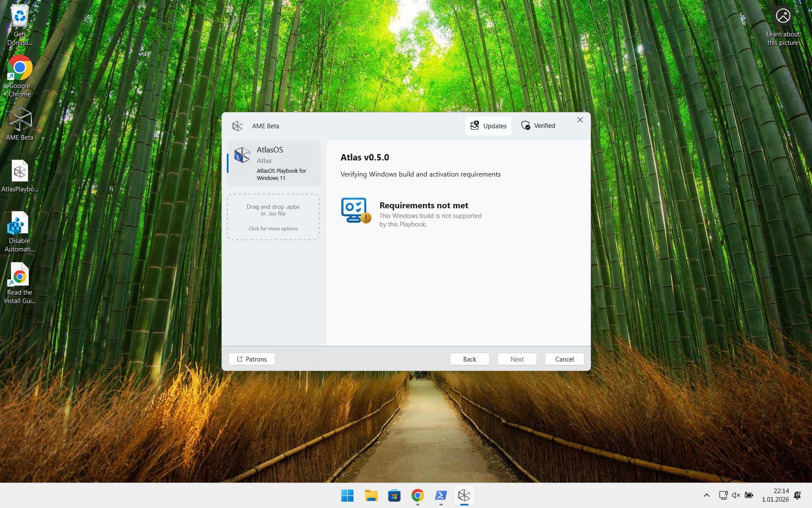Open the Recycle Bin desktop icon
The image size is (812, 508).
[19, 25]
